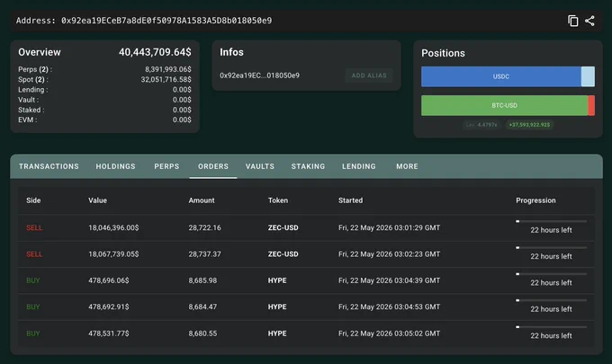Click amount 28,737.37 in orders table
Screen dimensions: 612x364
coord(204,254)
